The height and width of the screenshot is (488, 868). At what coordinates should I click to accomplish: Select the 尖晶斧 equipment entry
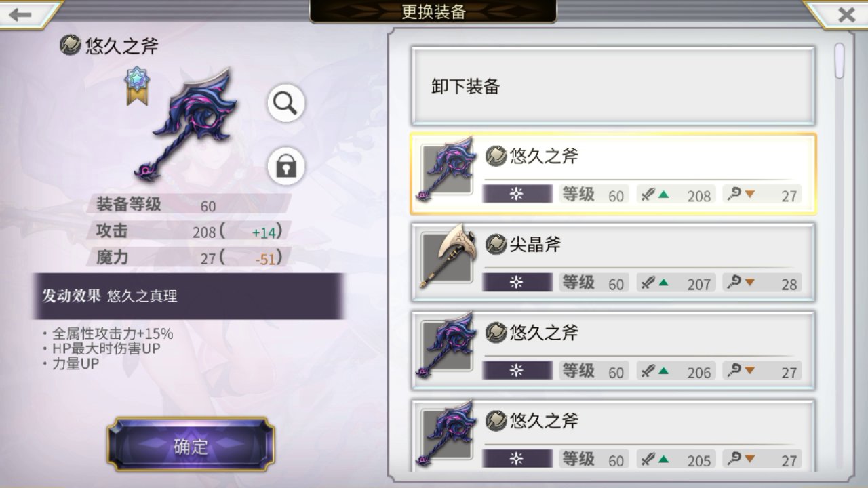(x=613, y=262)
